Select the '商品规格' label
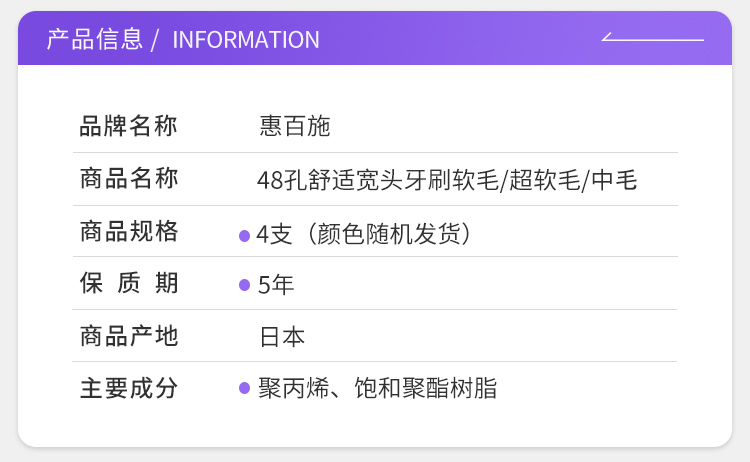 click(x=129, y=231)
